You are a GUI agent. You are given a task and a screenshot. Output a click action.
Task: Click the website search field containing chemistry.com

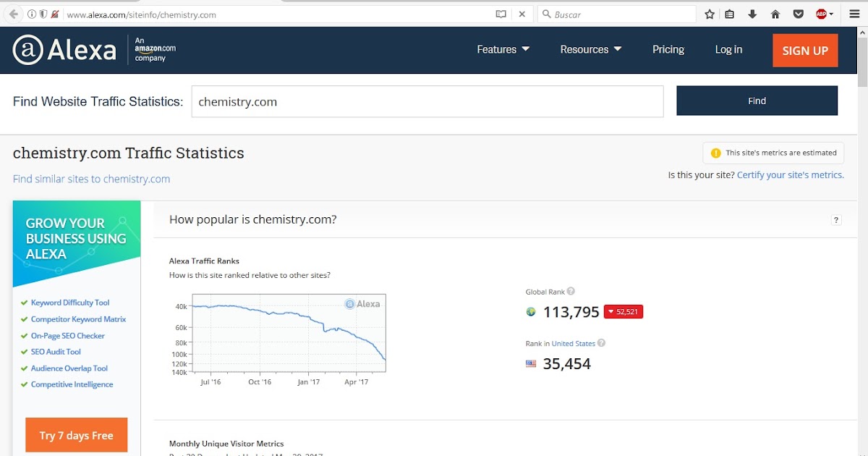[x=427, y=101]
